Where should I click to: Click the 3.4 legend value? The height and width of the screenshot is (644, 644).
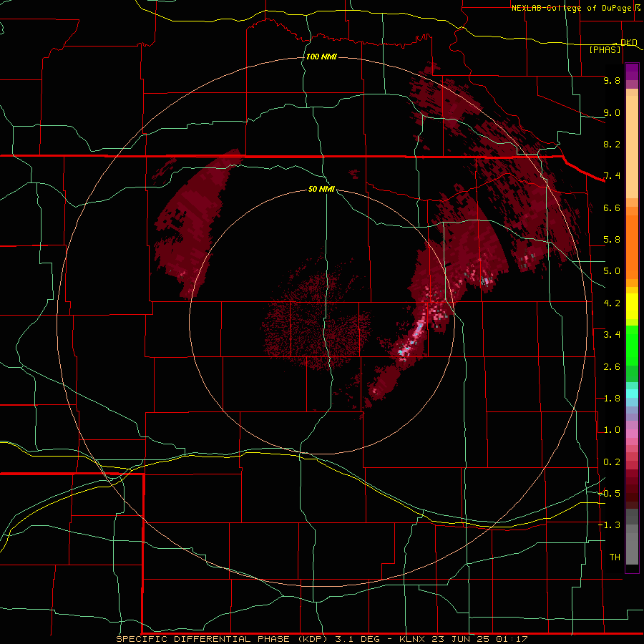click(612, 335)
